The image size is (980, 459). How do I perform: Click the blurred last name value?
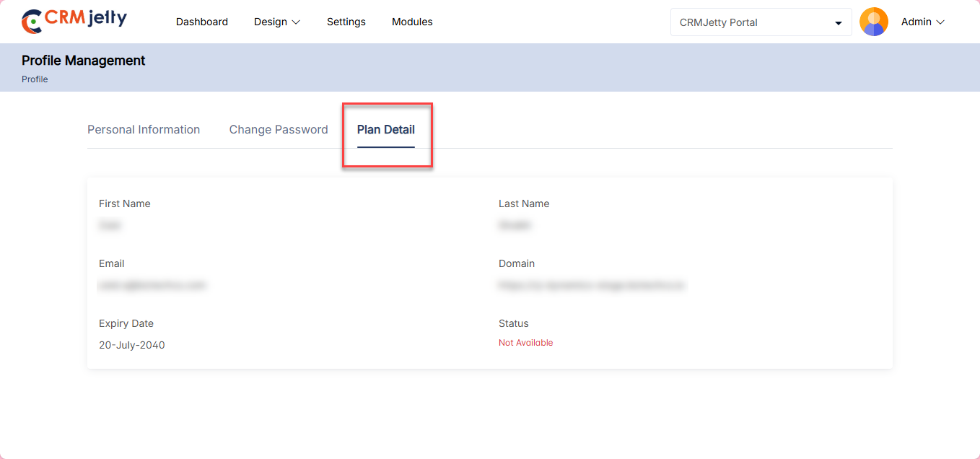515,226
